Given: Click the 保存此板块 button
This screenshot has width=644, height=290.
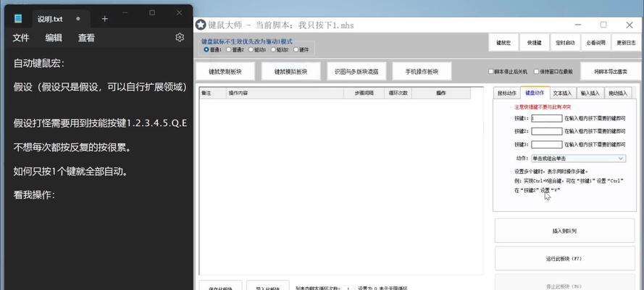Looking at the screenshot, I should [220, 286].
